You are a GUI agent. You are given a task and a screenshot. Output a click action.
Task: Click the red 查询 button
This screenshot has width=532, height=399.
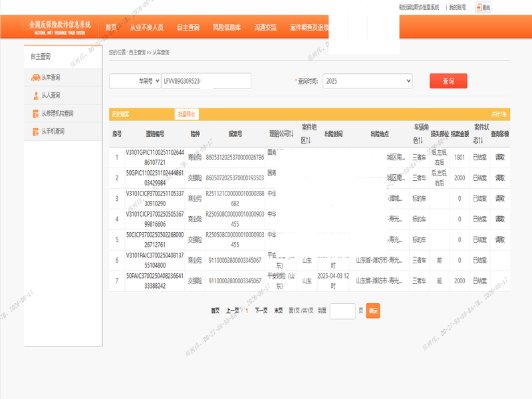448,81
